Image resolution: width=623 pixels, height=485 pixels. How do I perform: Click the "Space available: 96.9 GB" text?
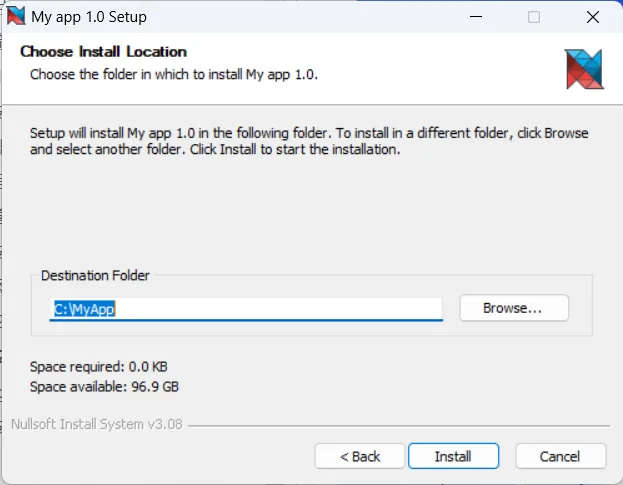click(x=104, y=386)
